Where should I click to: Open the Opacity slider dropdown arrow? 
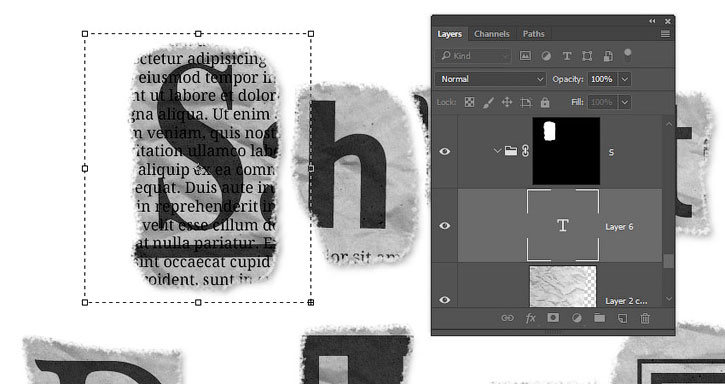pos(625,79)
